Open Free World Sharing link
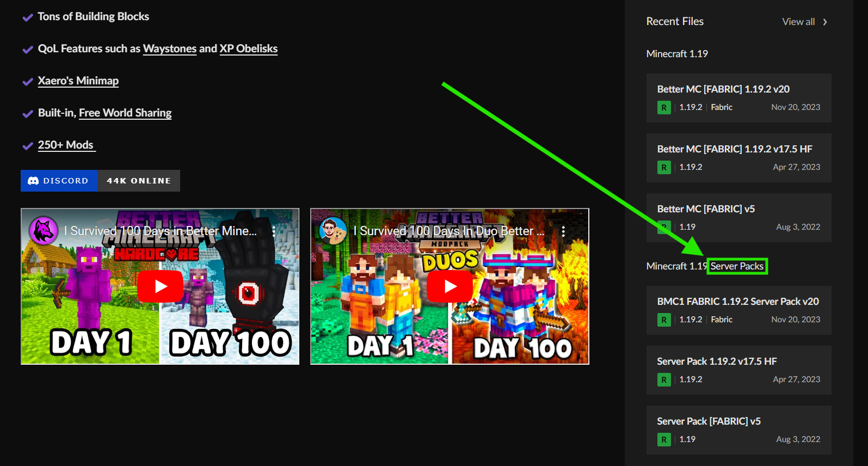This screenshot has width=868, height=466. [125, 113]
